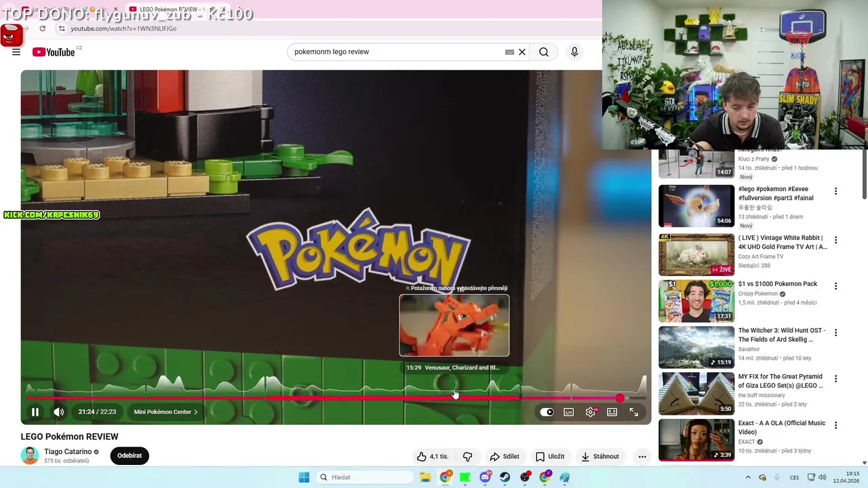Screen dimensions: 868x488
Task: Open the Eevee fullversion video thumbnail
Action: [696, 206]
